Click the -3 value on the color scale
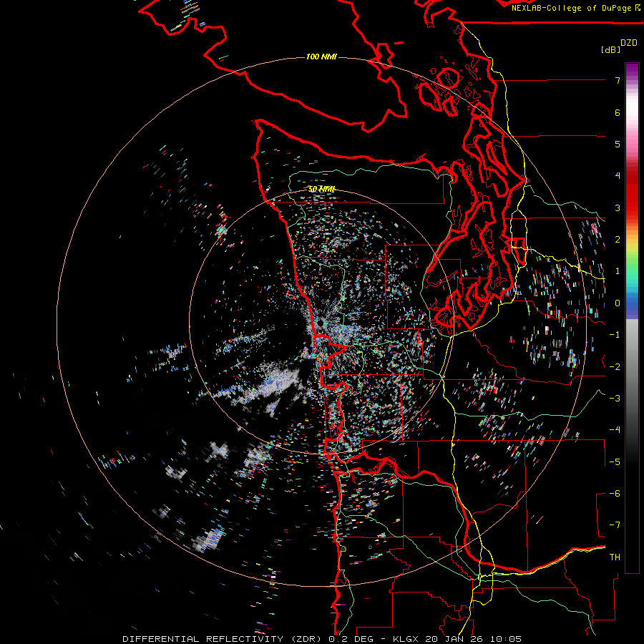 pos(615,398)
